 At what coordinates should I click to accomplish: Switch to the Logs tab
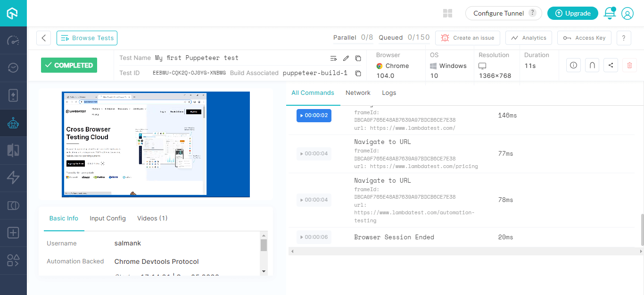pyautogui.click(x=389, y=93)
